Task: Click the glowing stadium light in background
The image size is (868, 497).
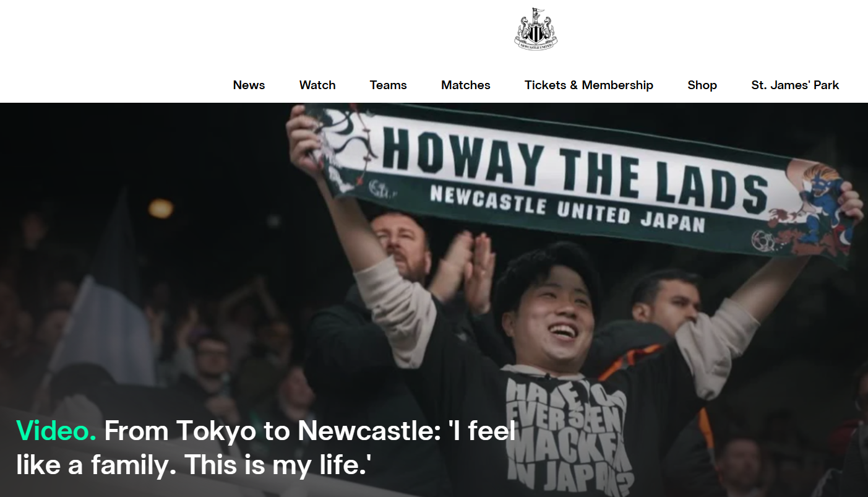Action: pos(161,209)
